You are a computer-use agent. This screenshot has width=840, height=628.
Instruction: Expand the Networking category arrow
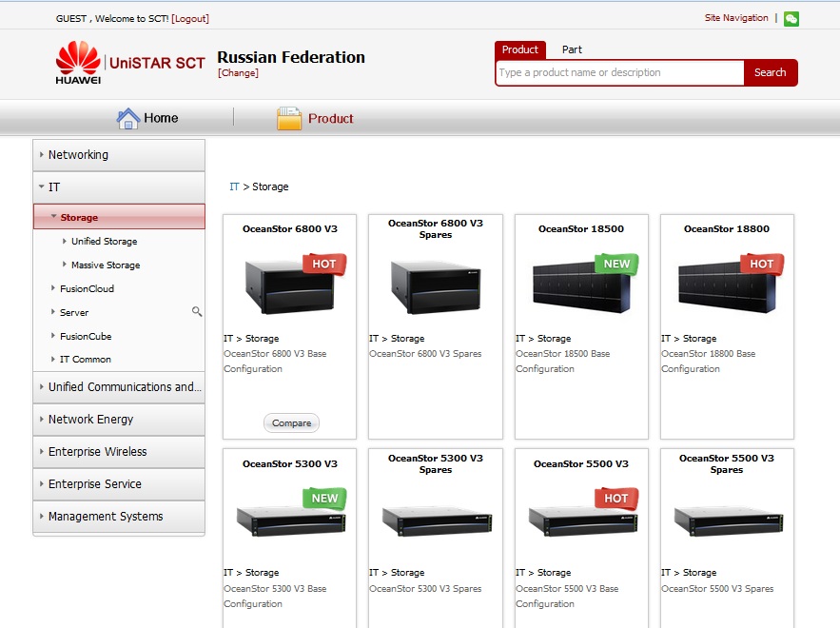tap(41, 154)
